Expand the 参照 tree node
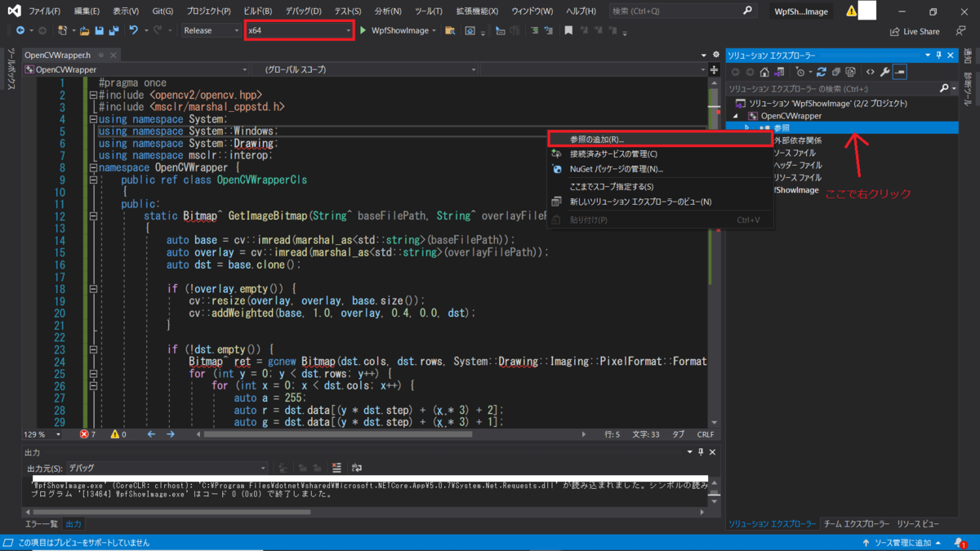 point(747,128)
